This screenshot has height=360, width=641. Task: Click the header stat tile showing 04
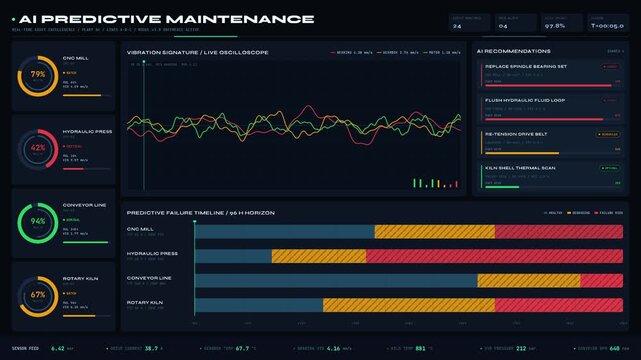point(515,23)
